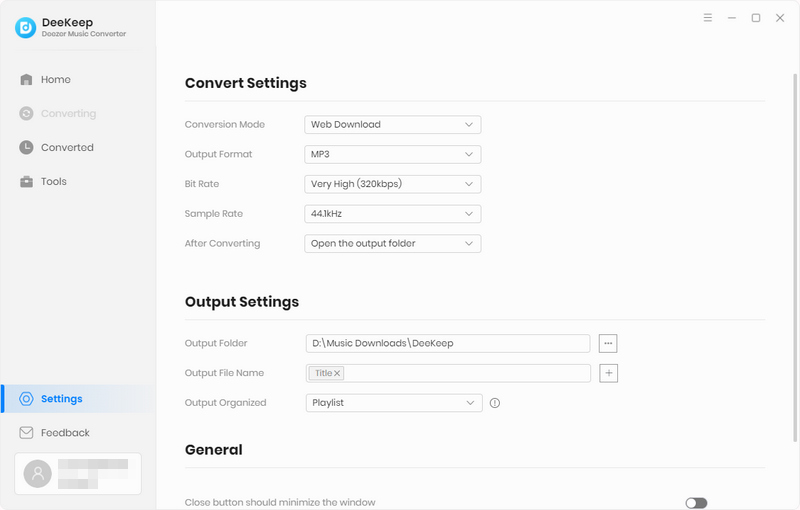Click the Settings gear icon in sidebar
800x510 pixels.
(x=26, y=399)
